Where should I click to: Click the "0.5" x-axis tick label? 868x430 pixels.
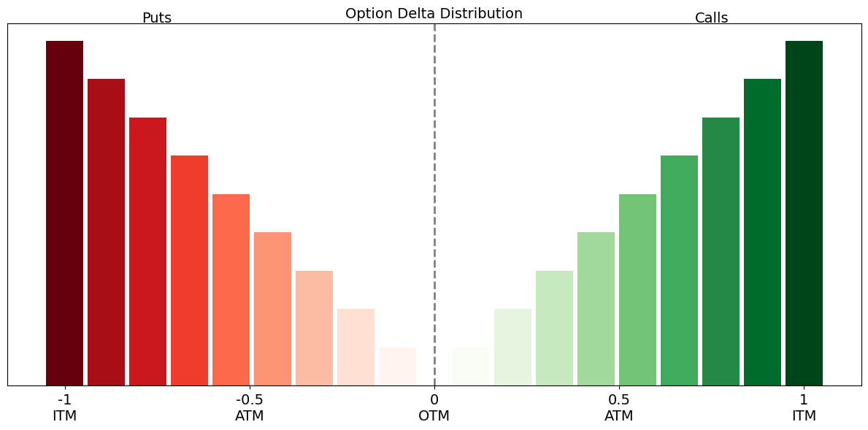pos(618,399)
